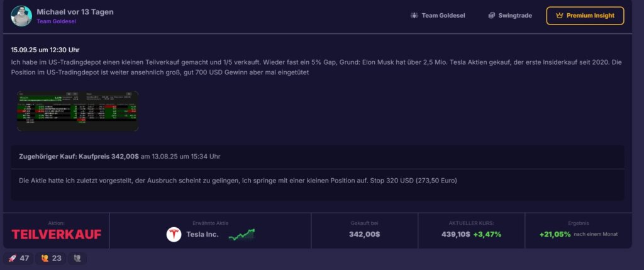The height and width of the screenshot is (270, 644).
Task: Click the Tesla Inc. stock name
Action: tap(203, 235)
